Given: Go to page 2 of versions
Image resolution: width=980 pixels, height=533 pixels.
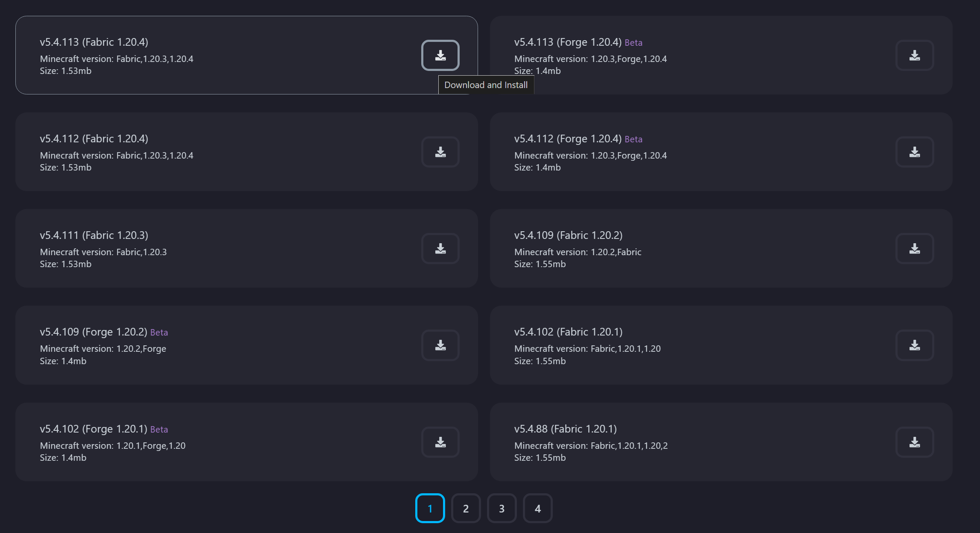Looking at the screenshot, I should click(466, 509).
